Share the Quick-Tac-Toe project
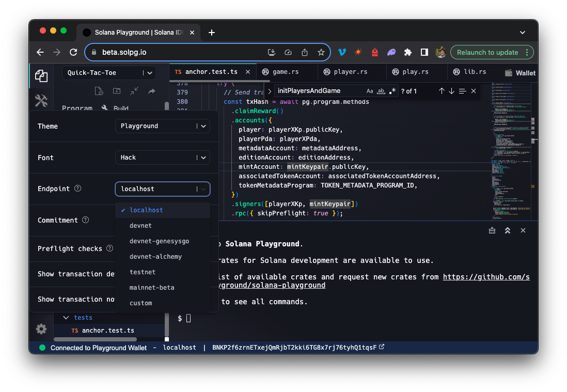Image resolution: width=567 pixels, height=392 pixels. (x=151, y=91)
